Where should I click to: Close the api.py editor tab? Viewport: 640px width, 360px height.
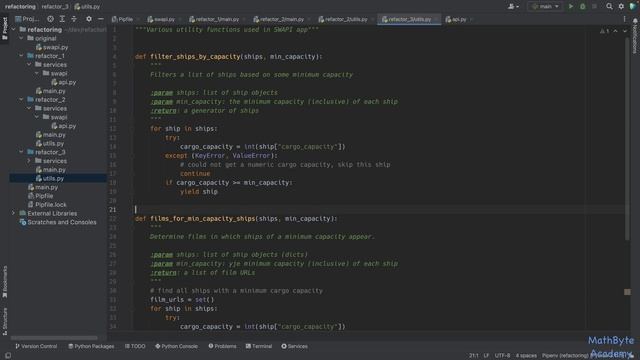click(471, 19)
